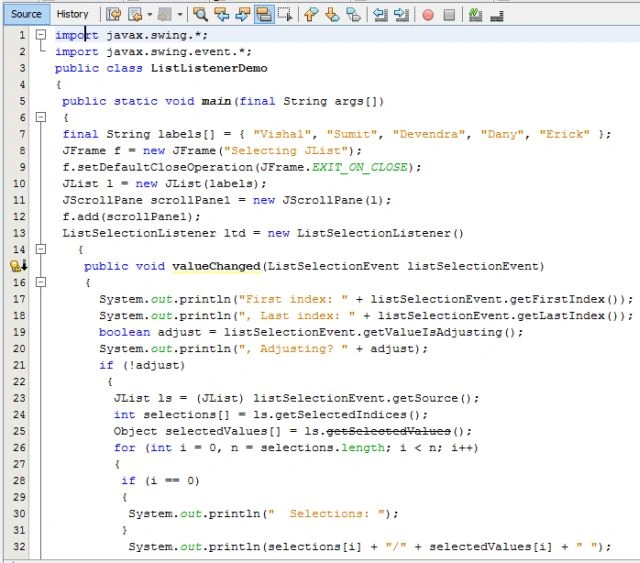640x563 pixels.
Task: Toggle Rectangular Selection mode
Action: coord(285,15)
